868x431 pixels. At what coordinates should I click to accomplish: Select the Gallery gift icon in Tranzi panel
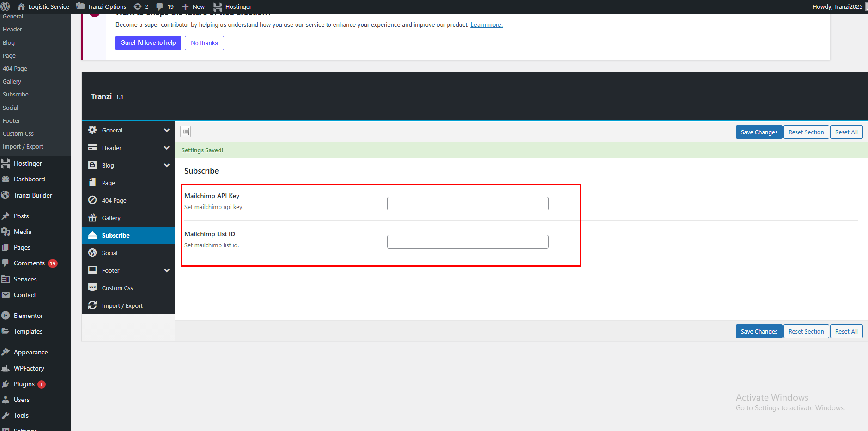tap(92, 218)
